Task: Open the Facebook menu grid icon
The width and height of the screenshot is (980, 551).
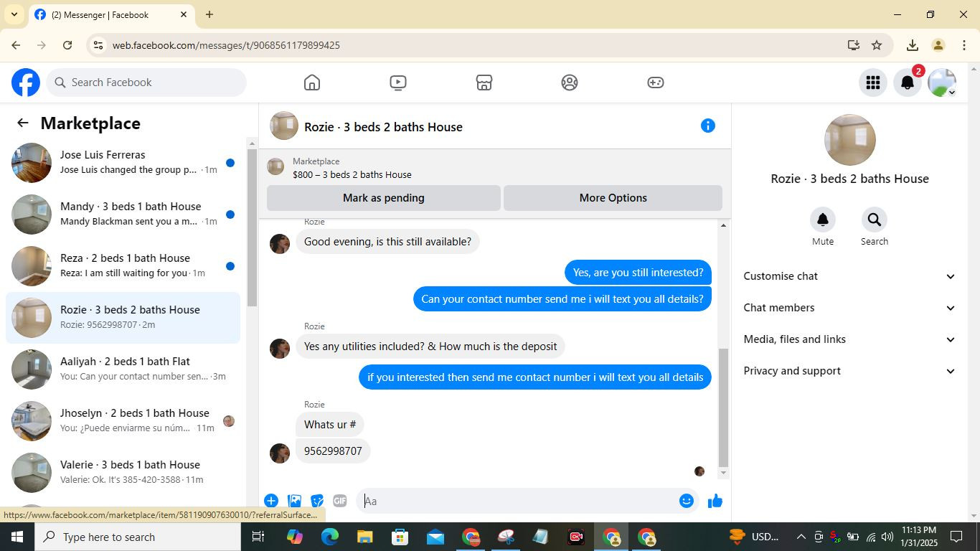Action: click(x=873, y=83)
